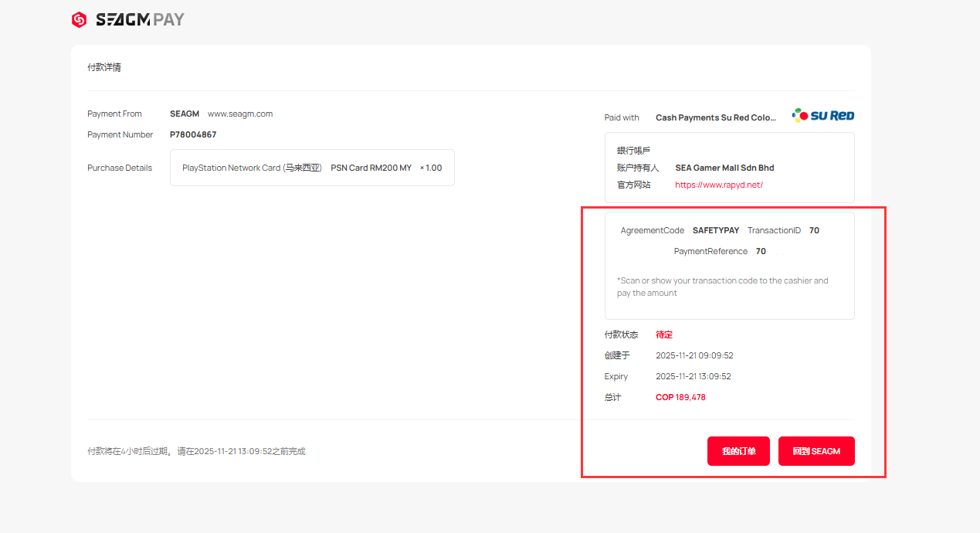Click the COP 189,478 total amount
The width and height of the screenshot is (980, 533).
(x=680, y=397)
